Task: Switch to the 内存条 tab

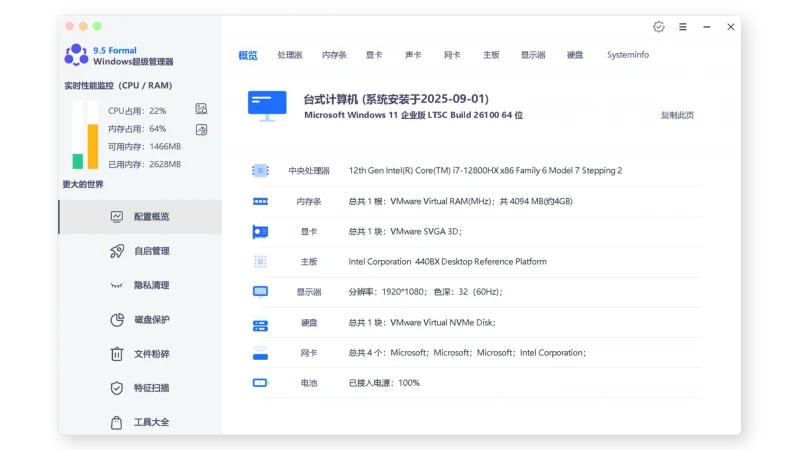Action: click(334, 55)
